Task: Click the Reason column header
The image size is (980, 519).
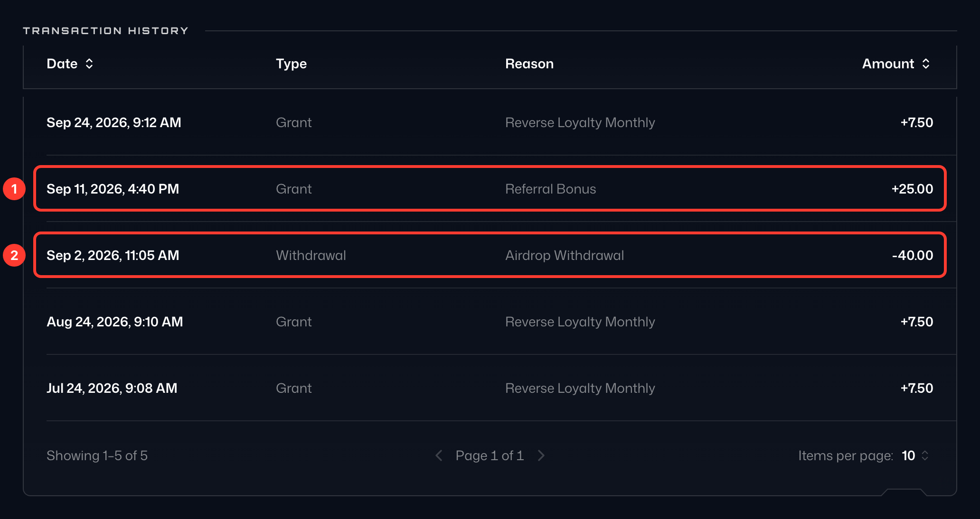Action: point(529,64)
